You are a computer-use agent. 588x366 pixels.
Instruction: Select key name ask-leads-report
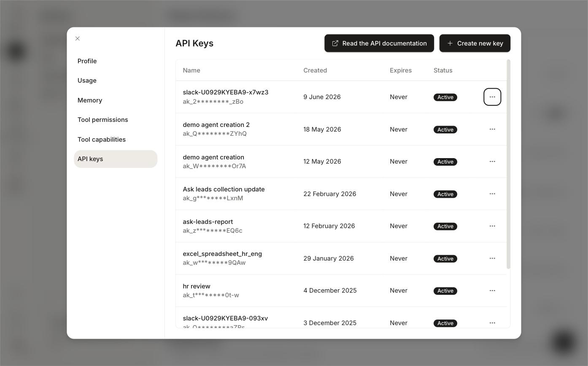208,222
